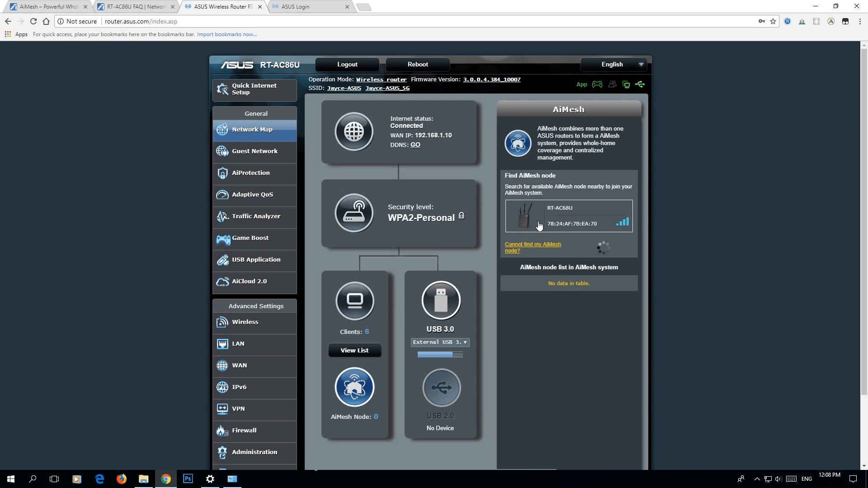Click the Reboot button

418,65
